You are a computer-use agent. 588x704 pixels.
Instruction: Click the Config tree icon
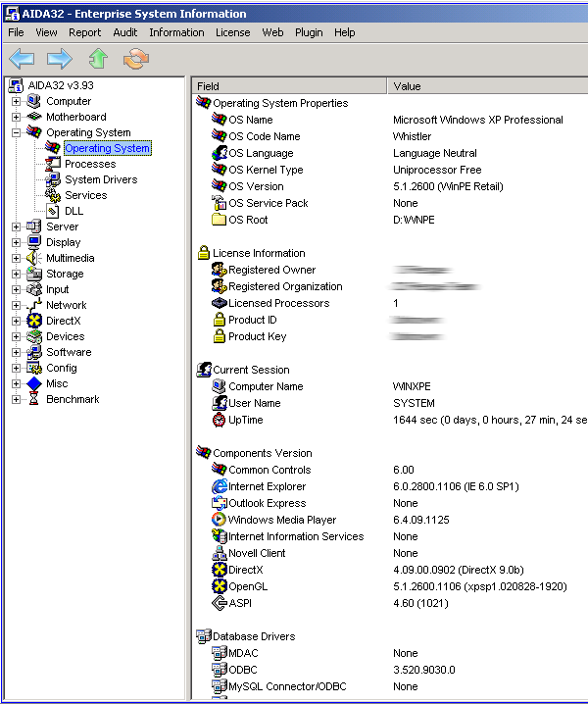33,368
